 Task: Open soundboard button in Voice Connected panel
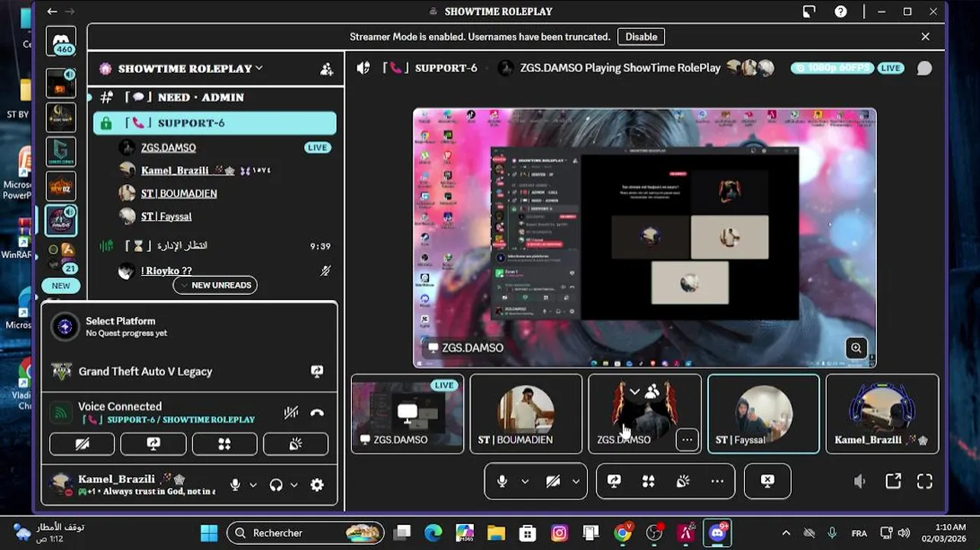point(295,444)
